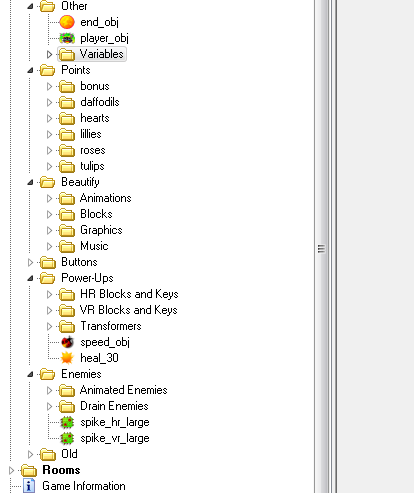Viewport: 414px width, 493px height.
Task: Select the end_obj label
Action: 99,22
